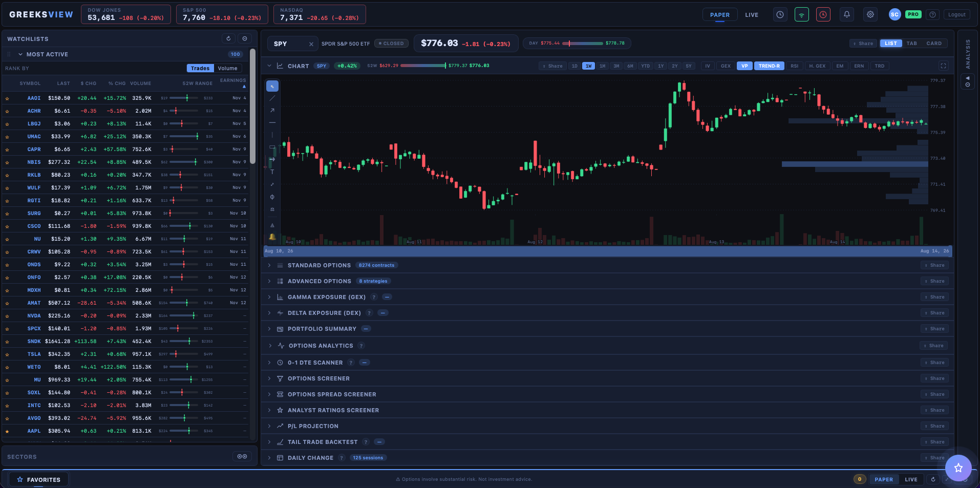The width and height of the screenshot is (980, 488).
Task: Open the Favorites tab at bottom
Action: (x=38, y=480)
